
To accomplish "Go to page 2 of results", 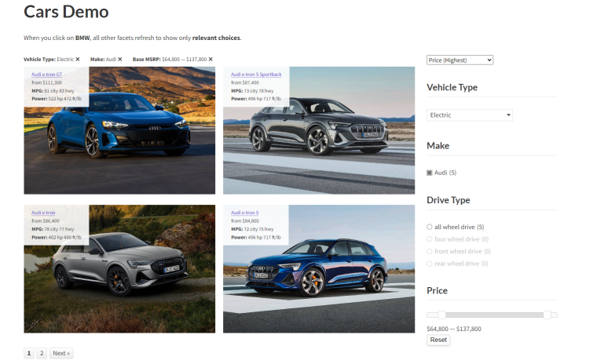I will pos(42,353).
